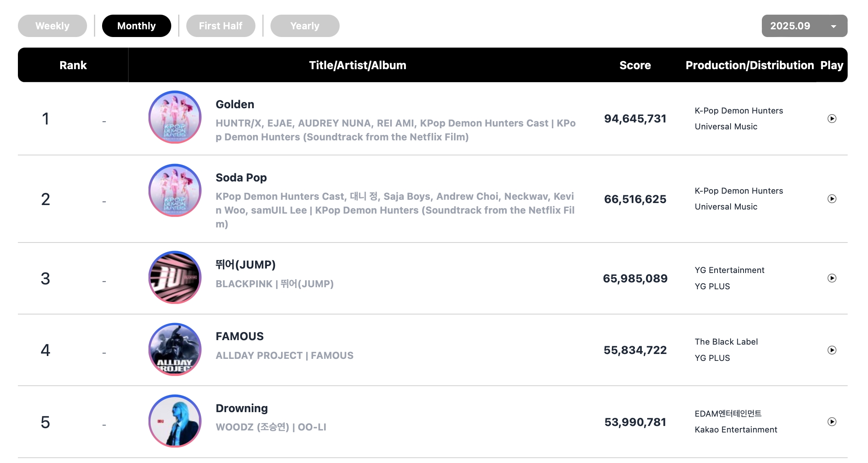Viewport: 868px width, 463px height.
Task: Open the Golden song title link
Action: [235, 105]
